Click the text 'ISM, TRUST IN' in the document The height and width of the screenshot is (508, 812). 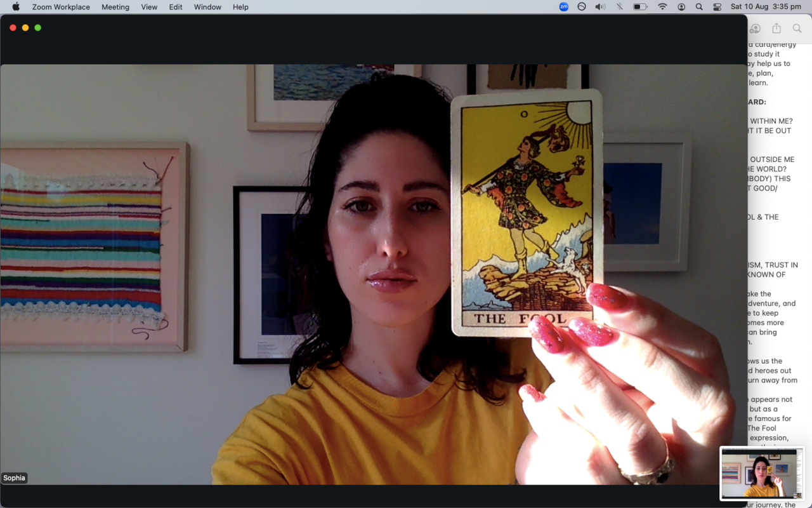click(x=773, y=265)
